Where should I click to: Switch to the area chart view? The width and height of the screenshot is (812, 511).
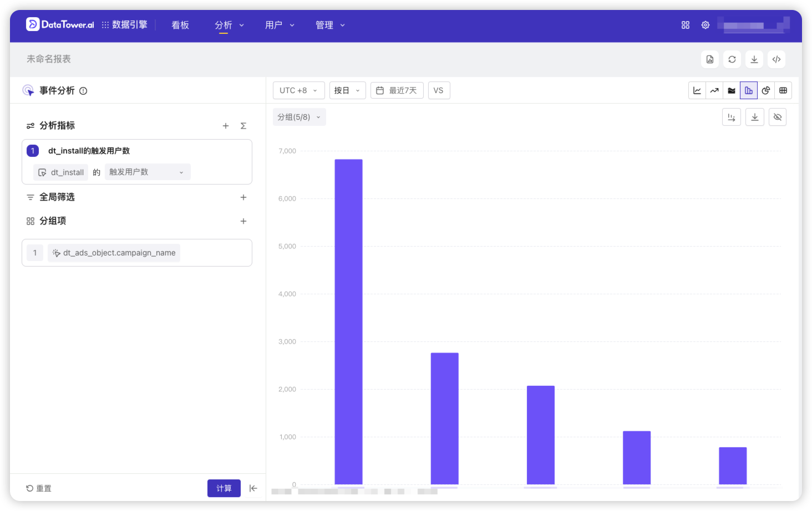(x=731, y=90)
